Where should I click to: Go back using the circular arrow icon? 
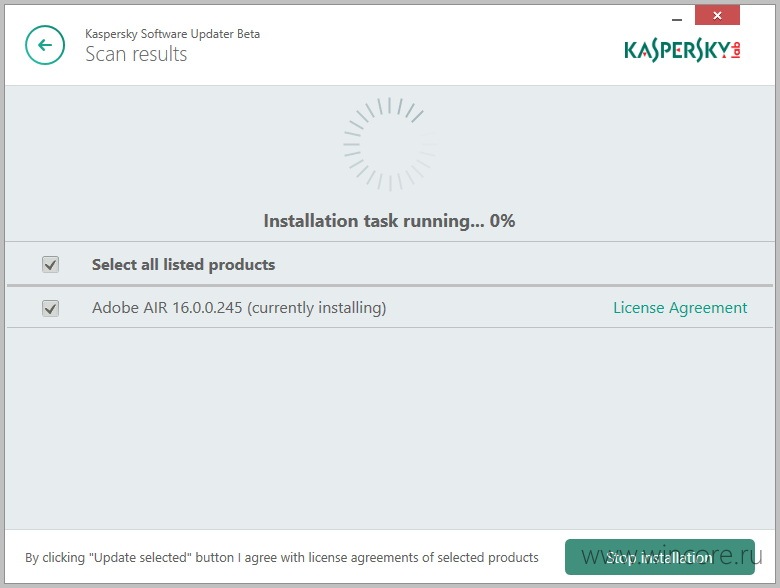click(x=45, y=45)
